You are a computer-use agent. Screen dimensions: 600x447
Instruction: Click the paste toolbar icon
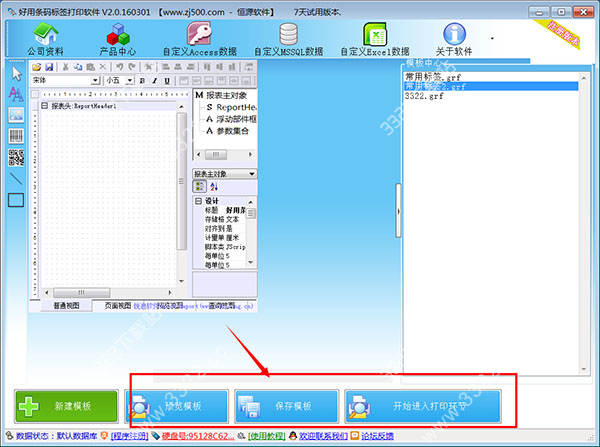coord(90,67)
